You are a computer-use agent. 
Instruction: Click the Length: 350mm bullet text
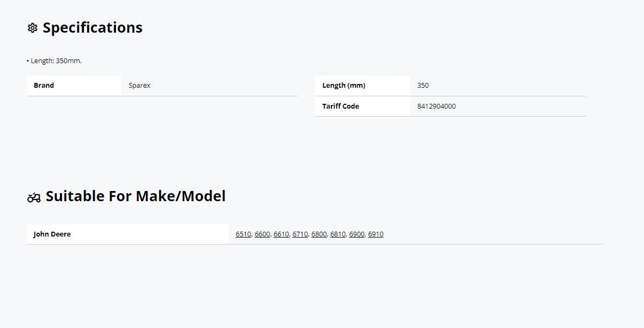coord(55,61)
